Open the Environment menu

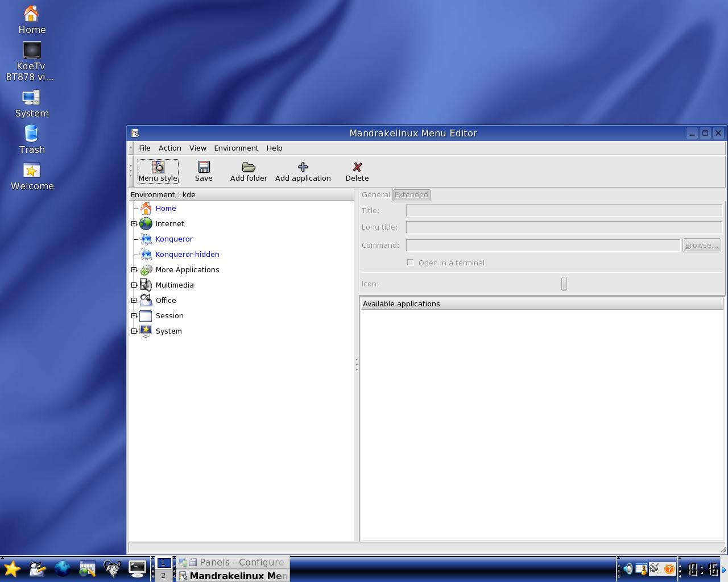point(236,148)
